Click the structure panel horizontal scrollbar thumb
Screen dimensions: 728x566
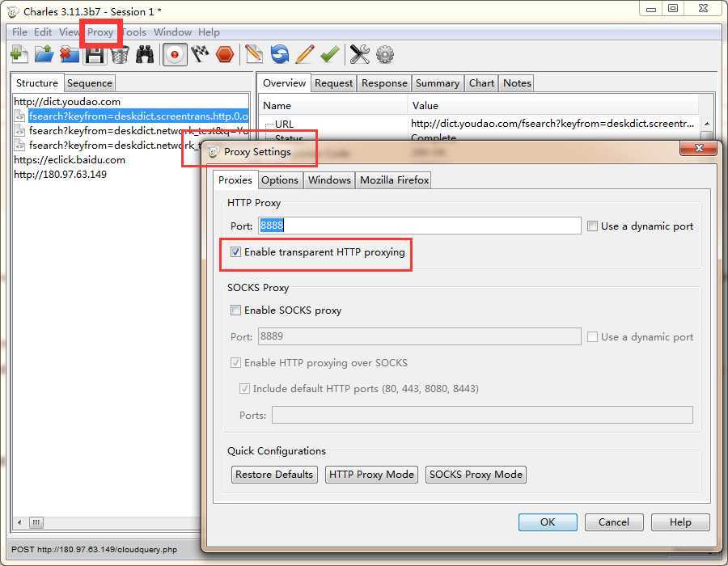(x=36, y=523)
